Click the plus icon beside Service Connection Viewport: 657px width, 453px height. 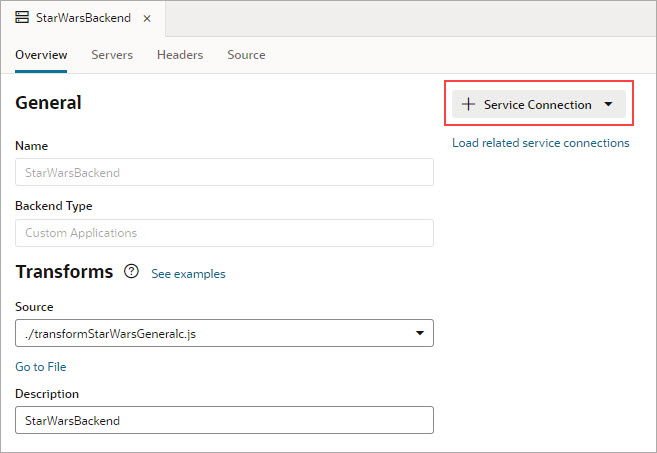tap(468, 105)
